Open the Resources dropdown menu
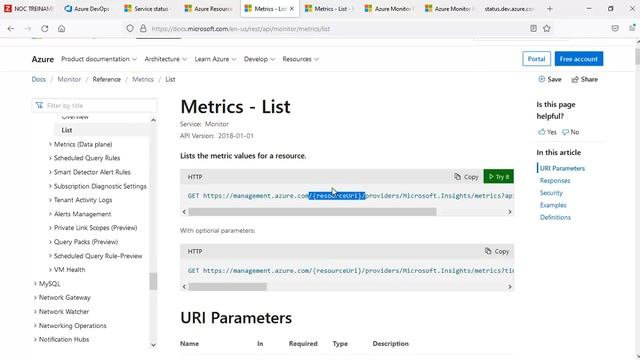 (x=300, y=59)
